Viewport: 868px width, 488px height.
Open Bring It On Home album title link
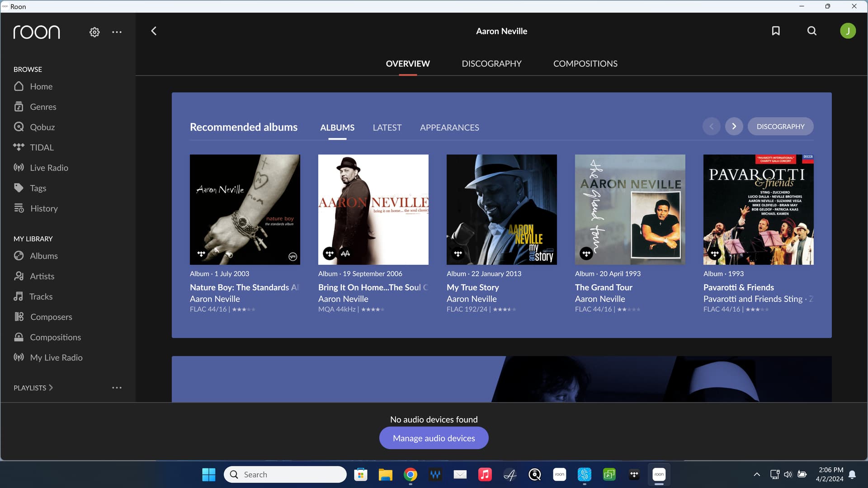point(373,287)
